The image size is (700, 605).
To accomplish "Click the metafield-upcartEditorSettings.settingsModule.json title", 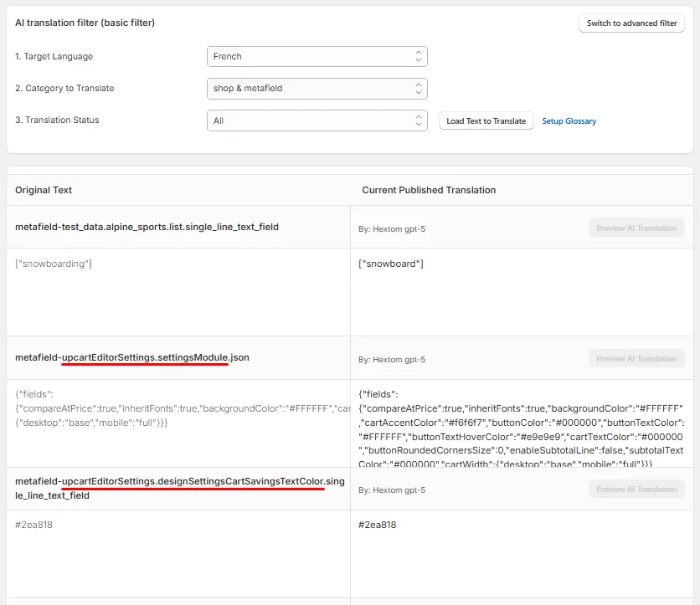I will click(132, 357).
